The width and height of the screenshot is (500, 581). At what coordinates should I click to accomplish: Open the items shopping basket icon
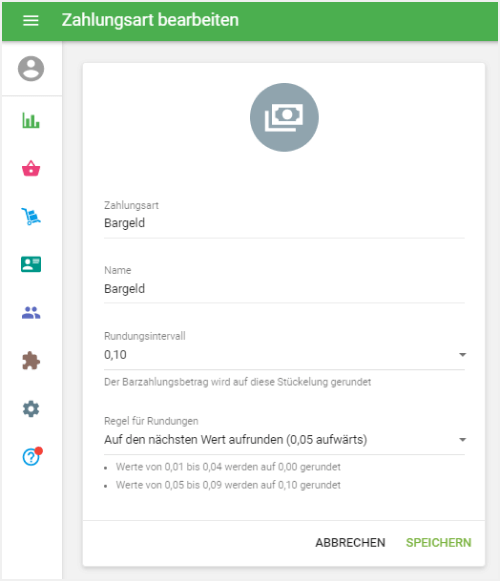point(31,168)
